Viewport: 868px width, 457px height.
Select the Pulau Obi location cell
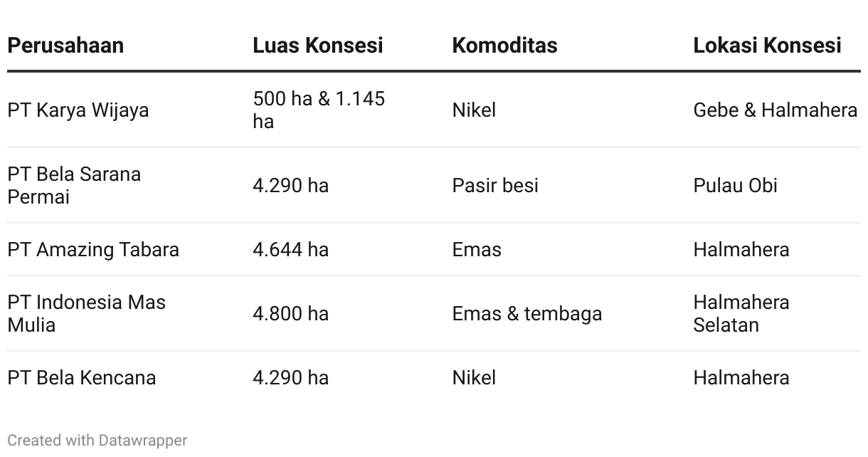click(736, 185)
